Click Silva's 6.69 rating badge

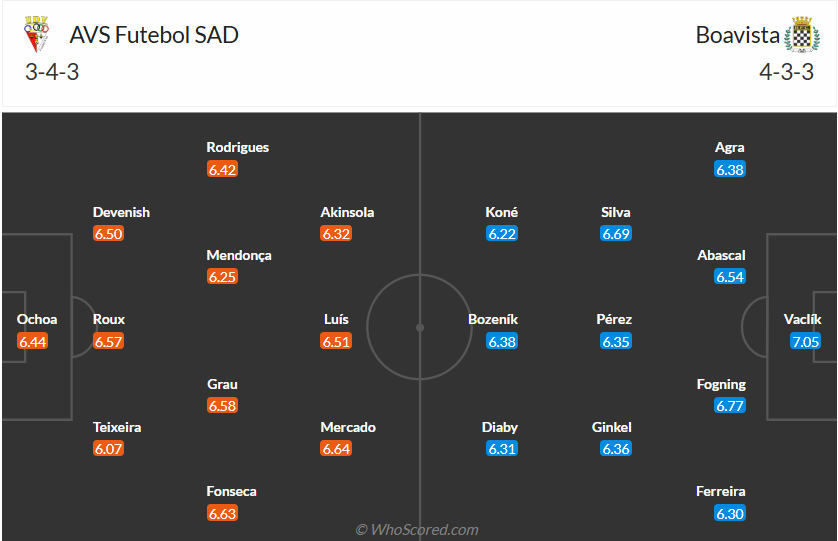(616, 234)
